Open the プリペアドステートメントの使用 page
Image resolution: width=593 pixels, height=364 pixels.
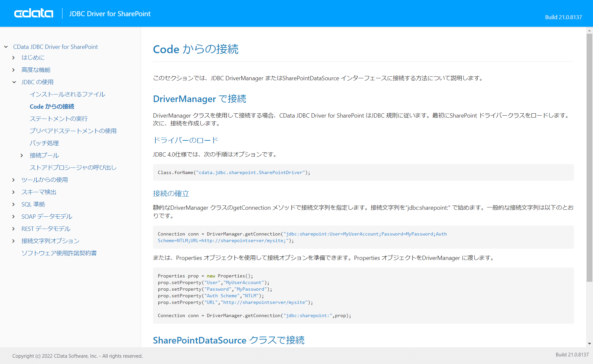point(73,131)
